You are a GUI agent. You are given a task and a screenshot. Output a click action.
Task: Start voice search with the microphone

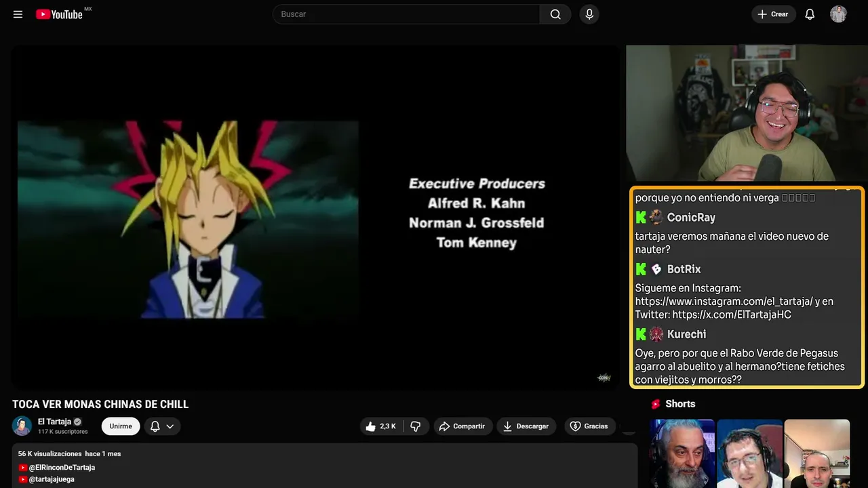coord(589,14)
